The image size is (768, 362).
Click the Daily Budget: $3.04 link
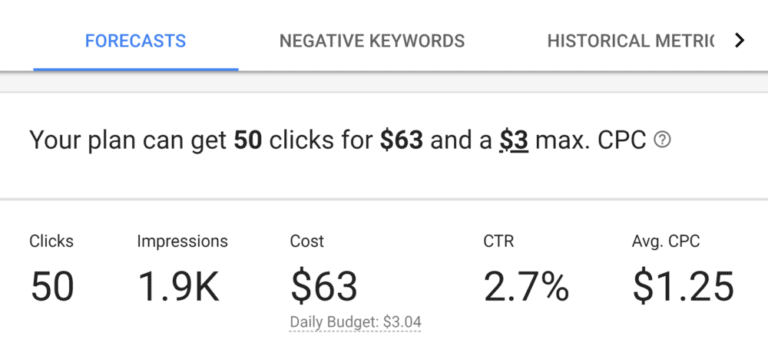tap(356, 322)
